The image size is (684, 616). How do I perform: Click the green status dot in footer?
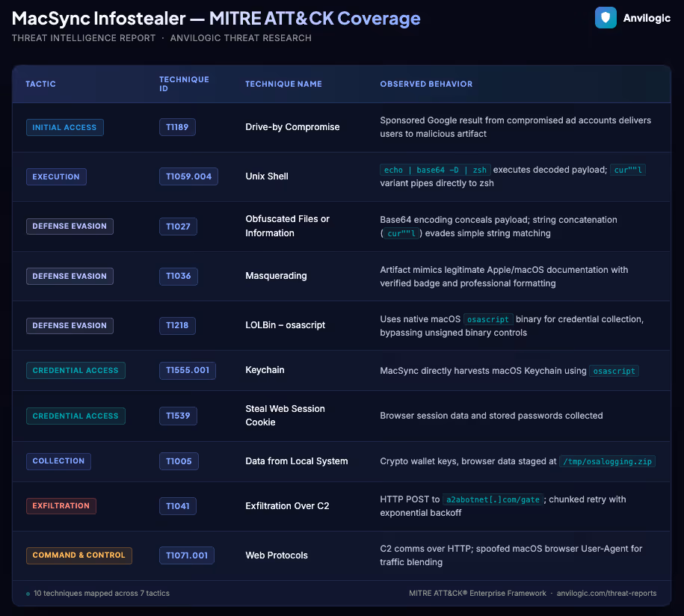28,594
